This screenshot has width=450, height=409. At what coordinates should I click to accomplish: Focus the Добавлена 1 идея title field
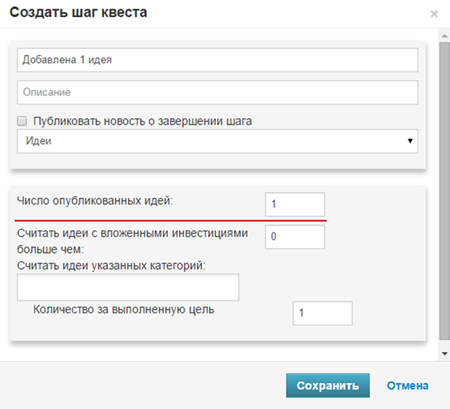[218, 60]
